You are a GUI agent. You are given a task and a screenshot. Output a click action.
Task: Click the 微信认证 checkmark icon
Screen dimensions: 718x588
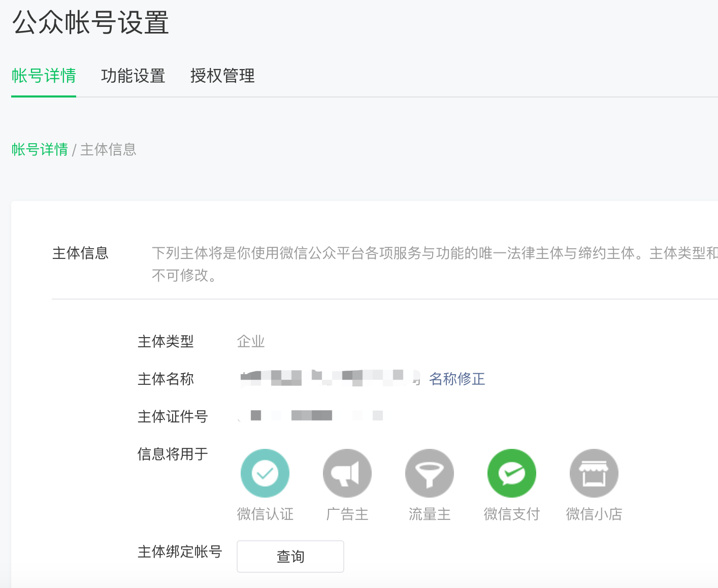click(x=265, y=473)
